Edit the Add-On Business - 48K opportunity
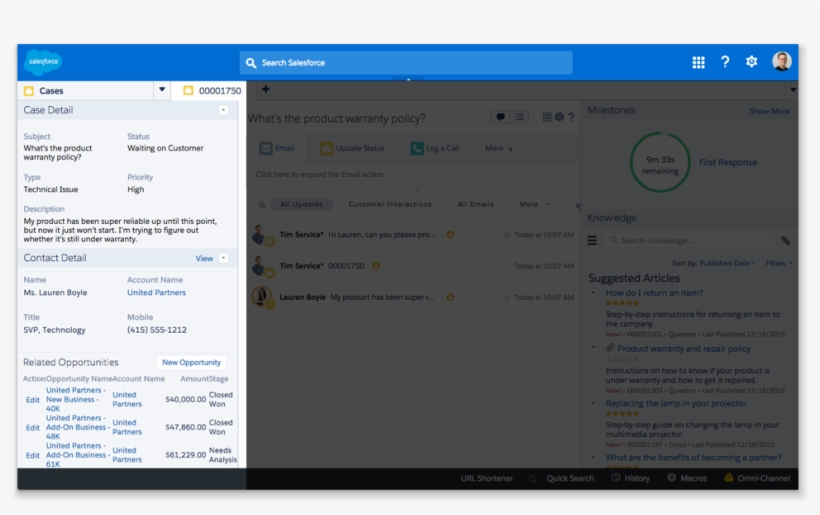The height and width of the screenshot is (515, 820). 32,428
